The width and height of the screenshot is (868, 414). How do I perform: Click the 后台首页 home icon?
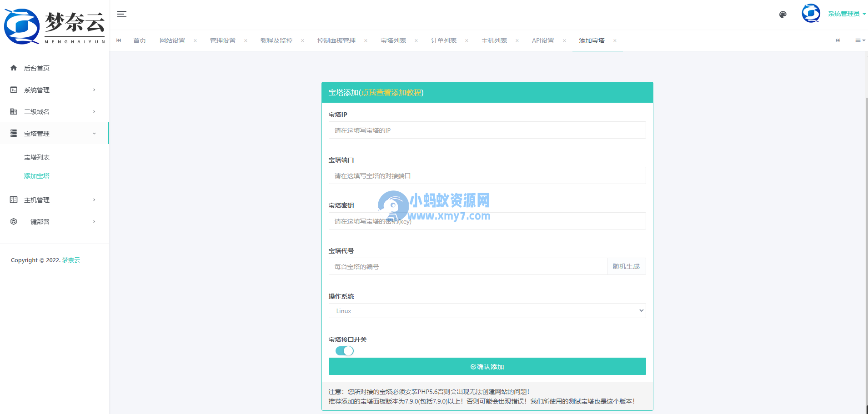[13, 68]
